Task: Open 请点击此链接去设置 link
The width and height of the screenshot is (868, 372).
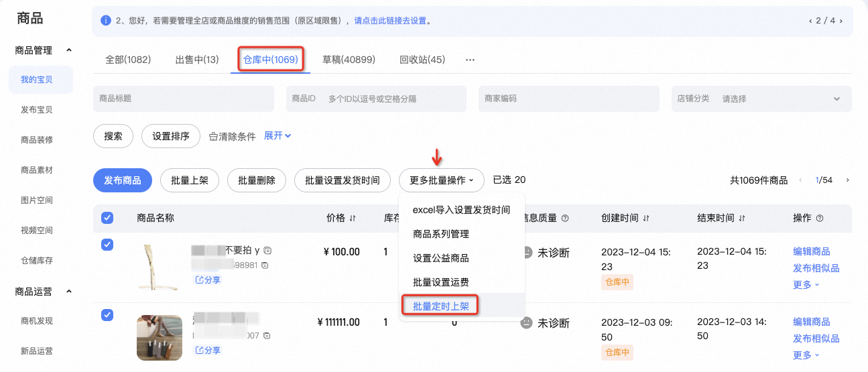Action: [x=390, y=21]
